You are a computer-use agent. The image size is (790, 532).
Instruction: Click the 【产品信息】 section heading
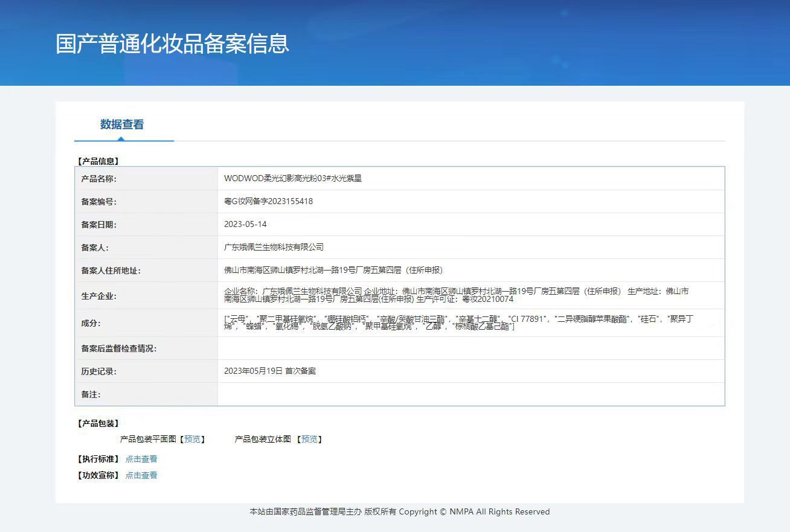98,161
